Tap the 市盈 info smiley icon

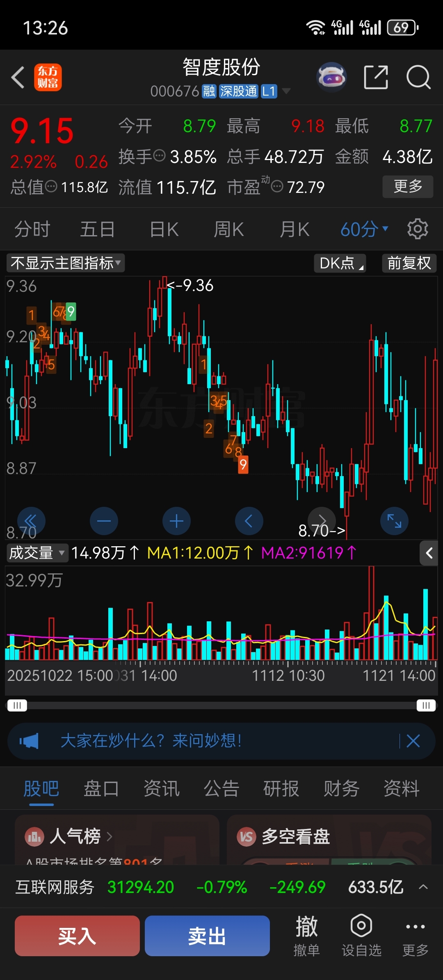(277, 187)
